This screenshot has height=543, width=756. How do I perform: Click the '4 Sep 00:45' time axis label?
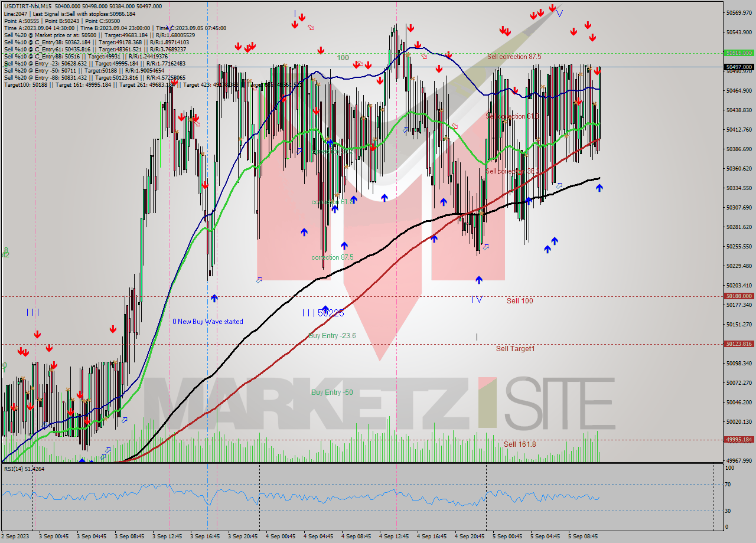[281, 537]
